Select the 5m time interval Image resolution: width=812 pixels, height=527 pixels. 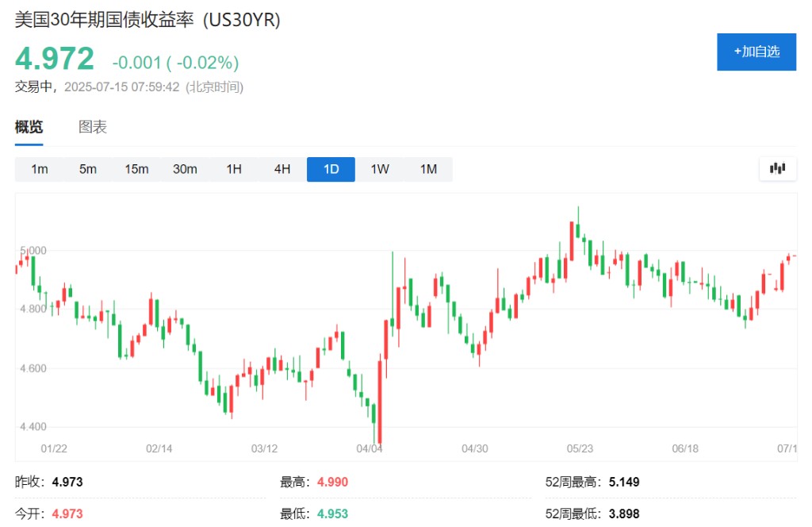tap(87, 169)
